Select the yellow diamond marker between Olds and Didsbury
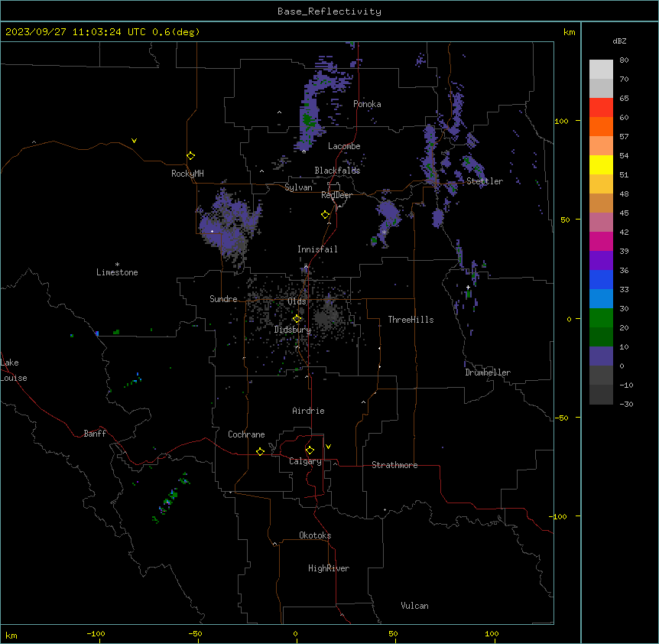Screen dimensions: 659x644 pyautogui.click(x=297, y=319)
